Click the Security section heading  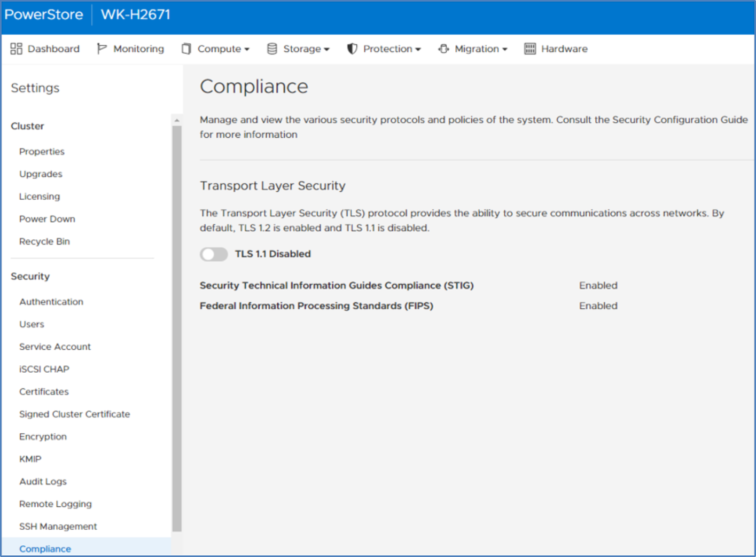pos(30,276)
